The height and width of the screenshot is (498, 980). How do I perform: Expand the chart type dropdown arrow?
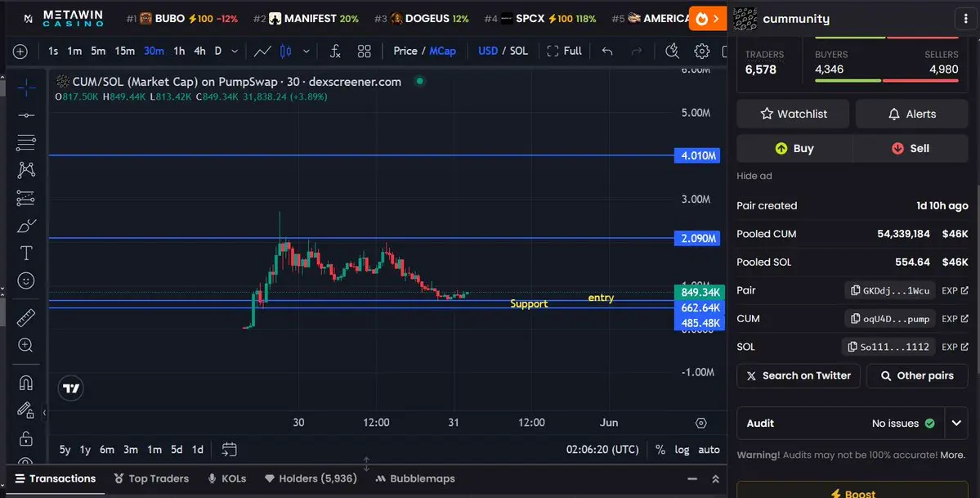click(307, 52)
